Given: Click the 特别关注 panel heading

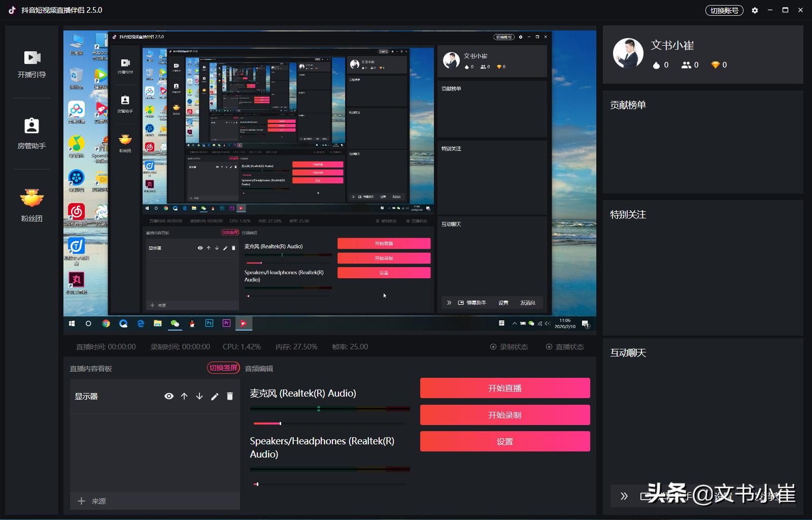Looking at the screenshot, I should [628, 215].
